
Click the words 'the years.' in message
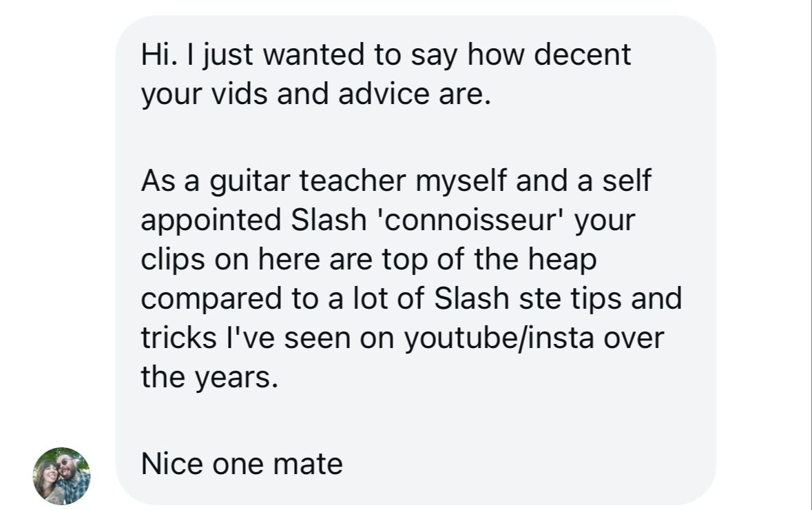click(210, 377)
